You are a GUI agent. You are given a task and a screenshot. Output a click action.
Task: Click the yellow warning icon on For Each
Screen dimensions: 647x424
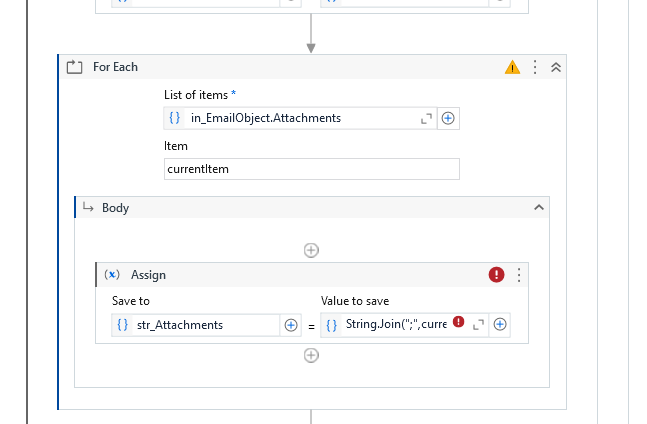512,67
